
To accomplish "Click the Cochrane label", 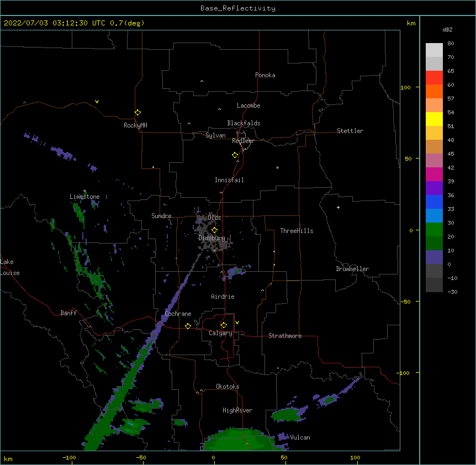I will click(x=178, y=314).
